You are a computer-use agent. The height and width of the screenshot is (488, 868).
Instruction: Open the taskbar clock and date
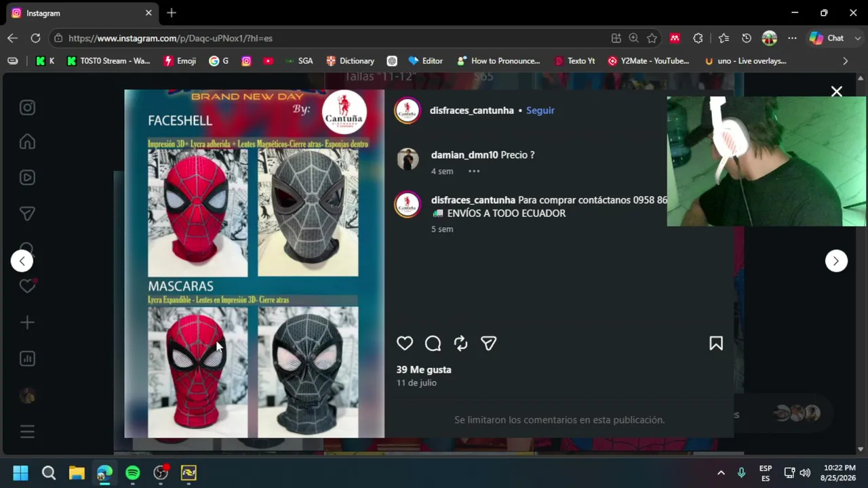(839, 472)
